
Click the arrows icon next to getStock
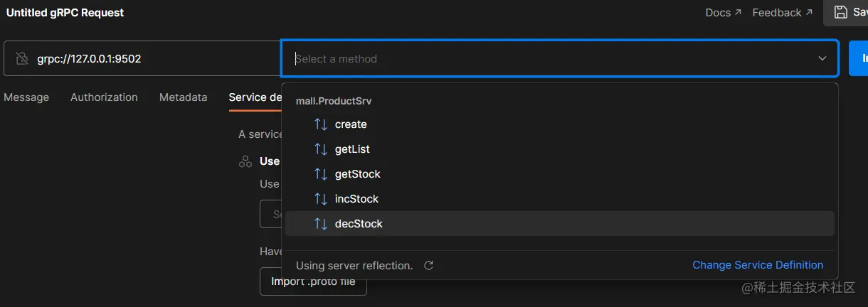(x=321, y=174)
